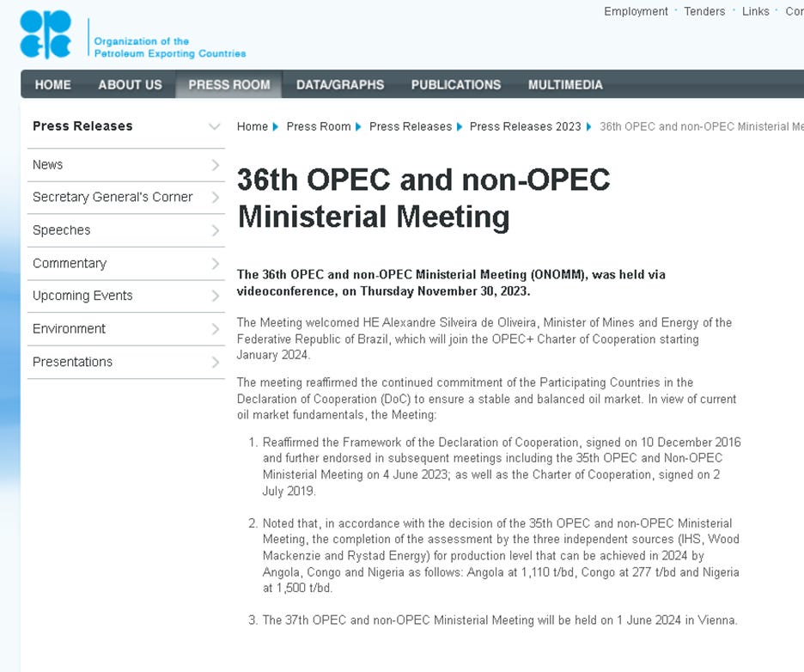Select the PRESS ROOM tab
The image size is (804, 672).
(229, 84)
